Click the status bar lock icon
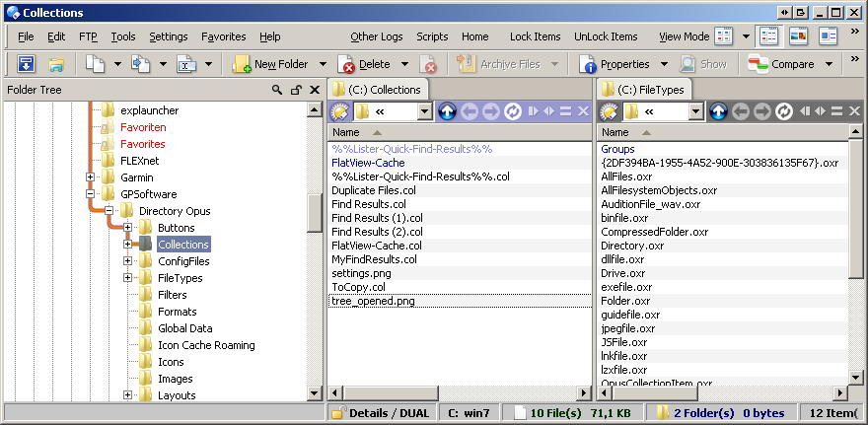868x425 pixels. [338, 412]
